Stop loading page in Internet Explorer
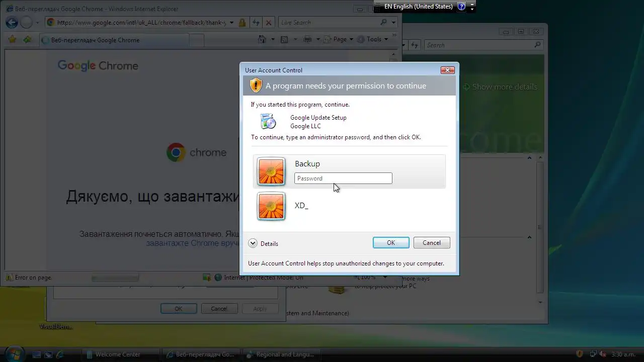 (269, 23)
